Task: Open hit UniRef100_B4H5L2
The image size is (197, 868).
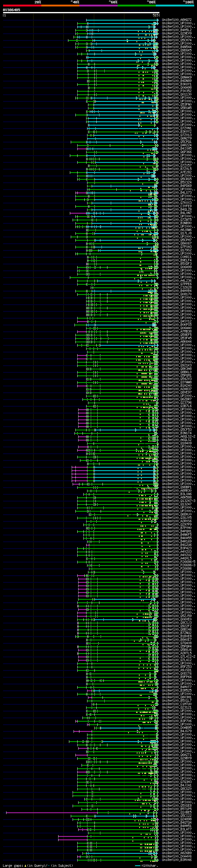Action: (177, 30)
